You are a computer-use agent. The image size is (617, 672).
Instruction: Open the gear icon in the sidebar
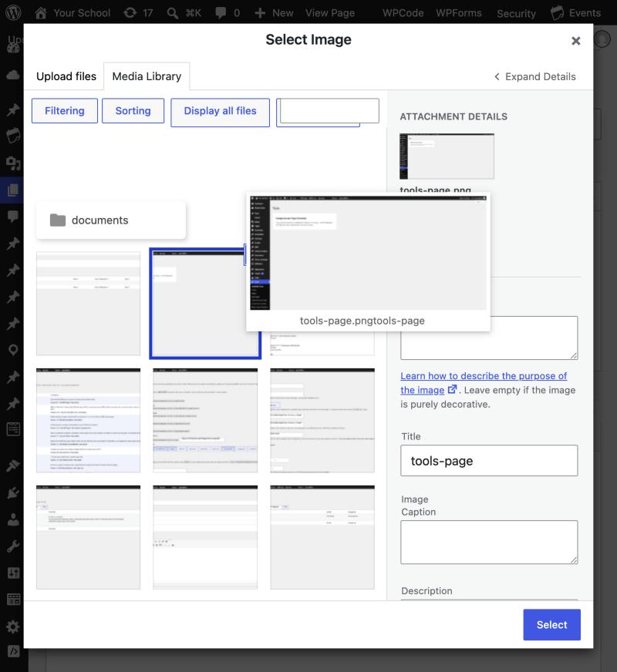(13, 627)
